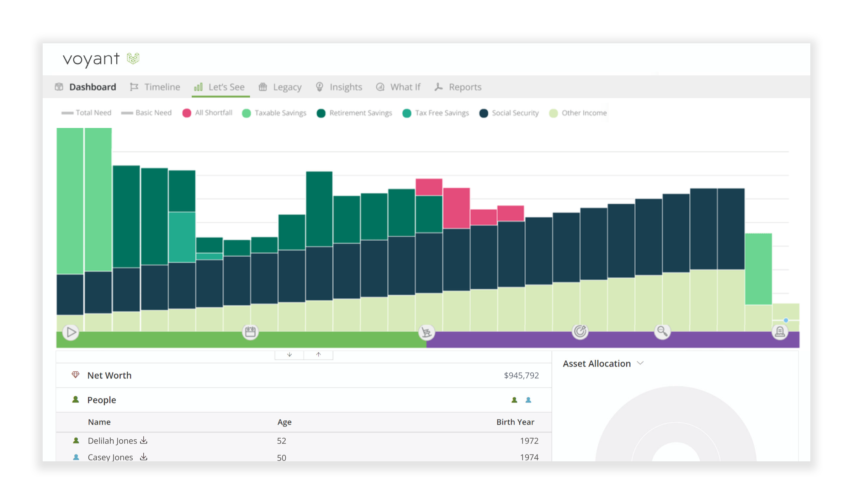Click the play button on the timeline

[70, 332]
